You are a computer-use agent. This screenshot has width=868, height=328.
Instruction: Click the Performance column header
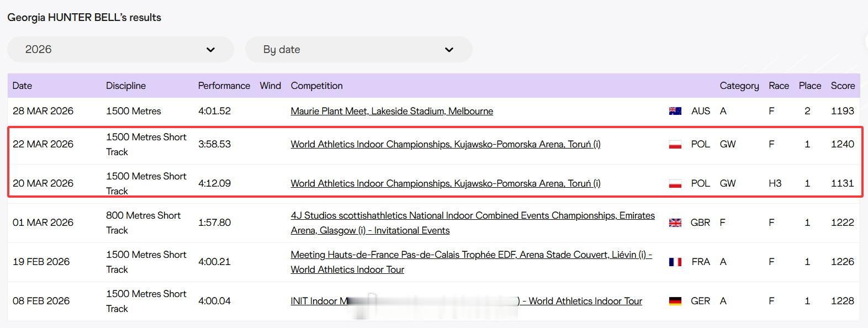point(224,86)
